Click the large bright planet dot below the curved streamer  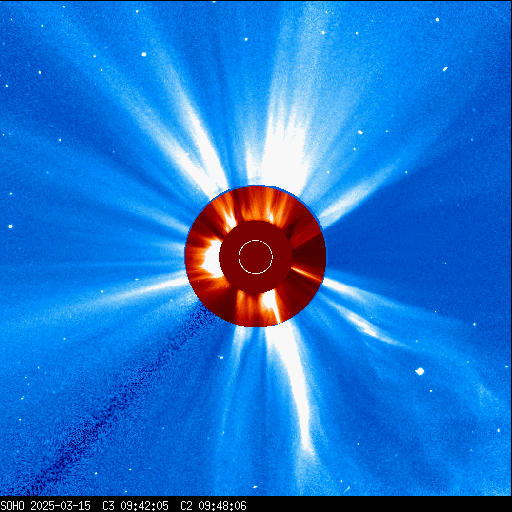click(420, 371)
